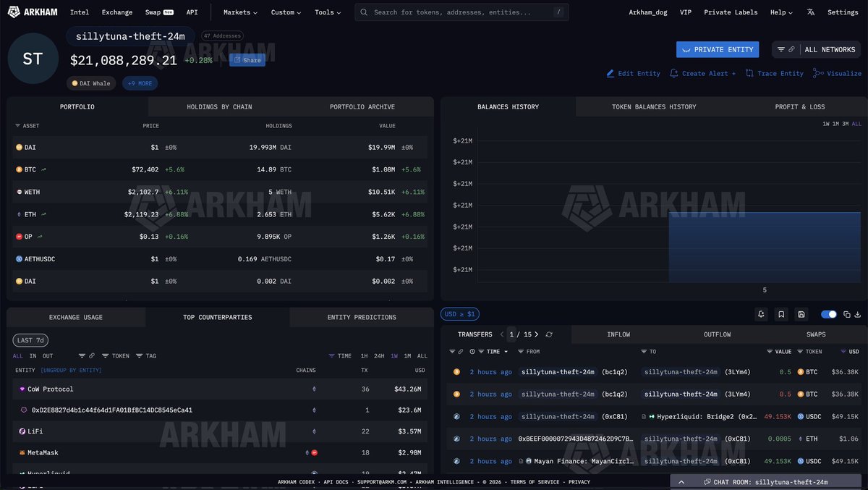Click the MetaMask fox icon
The height and width of the screenshot is (490, 868).
coord(22,452)
